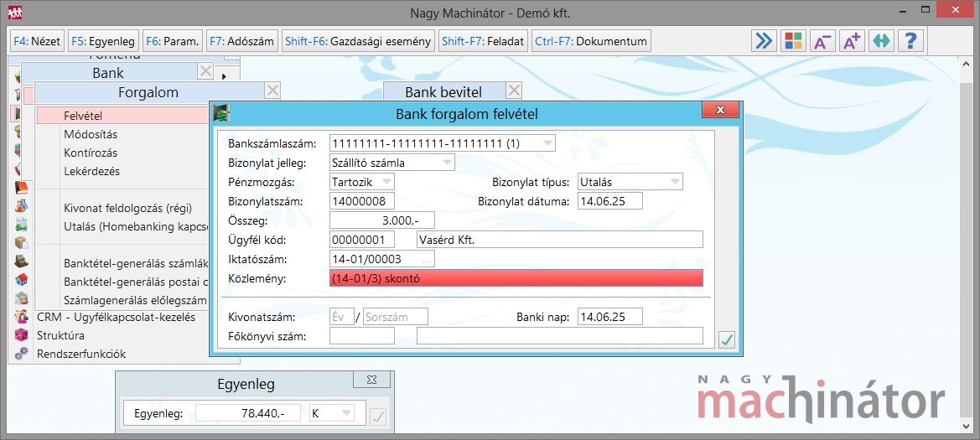This screenshot has width=980, height=440.
Task: Click the red Közlemény field
Action: point(516,278)
